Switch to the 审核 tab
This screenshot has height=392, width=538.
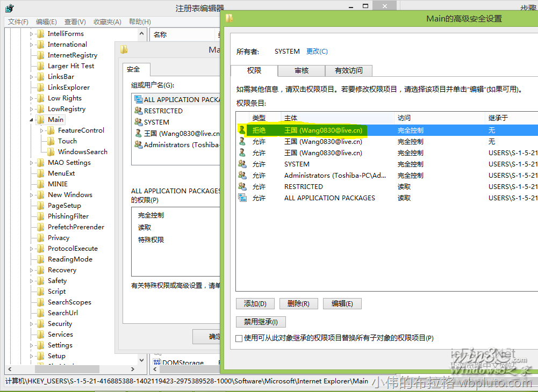pyautogui.click(x=302, y=70)
